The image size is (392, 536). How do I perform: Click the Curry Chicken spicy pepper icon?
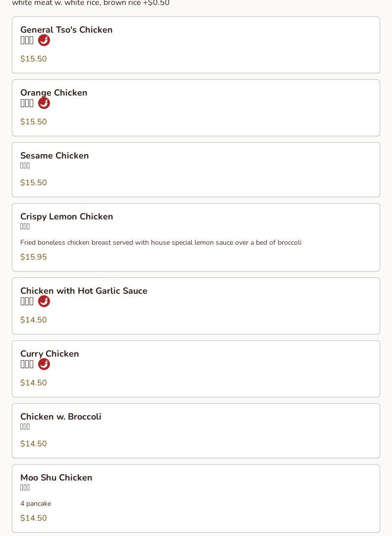[x=44, y=365]
